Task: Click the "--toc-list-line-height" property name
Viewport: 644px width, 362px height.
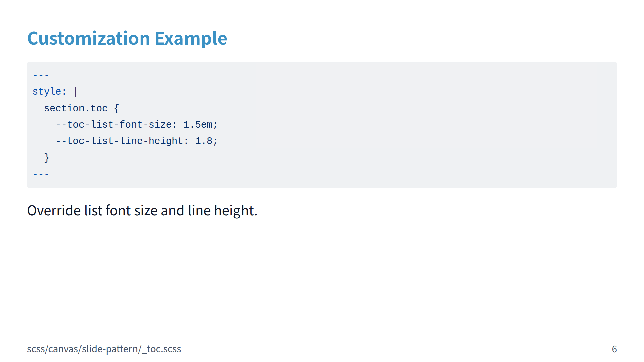Action: point(119,141)
